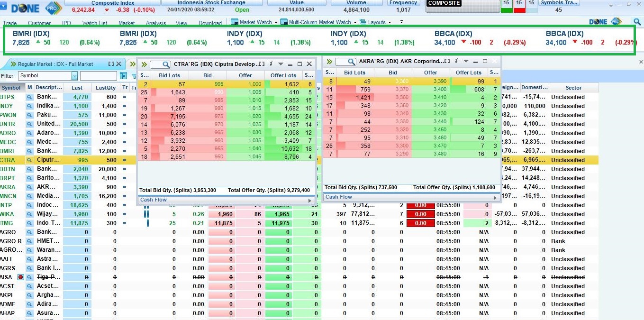The image size is (644, 320).
Task: Select bid price 985 in CTRA order book
Action: click(207, 100)
